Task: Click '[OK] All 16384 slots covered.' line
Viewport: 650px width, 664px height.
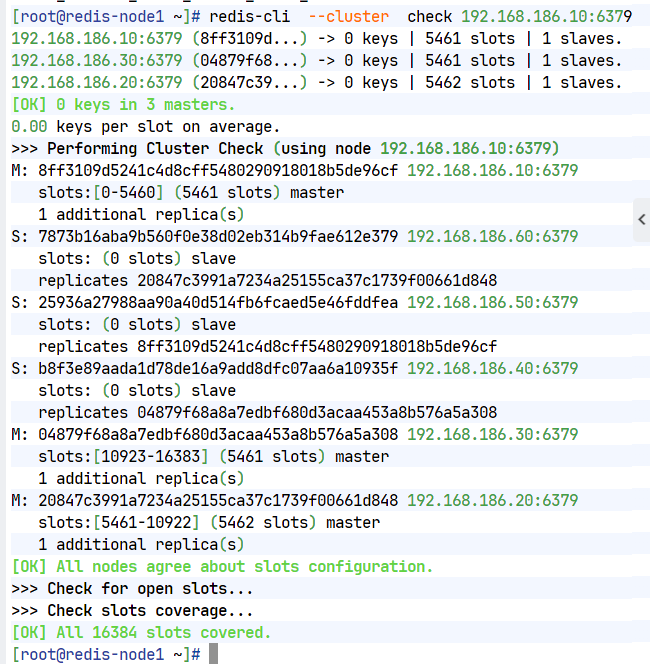Action: point(141,633)
